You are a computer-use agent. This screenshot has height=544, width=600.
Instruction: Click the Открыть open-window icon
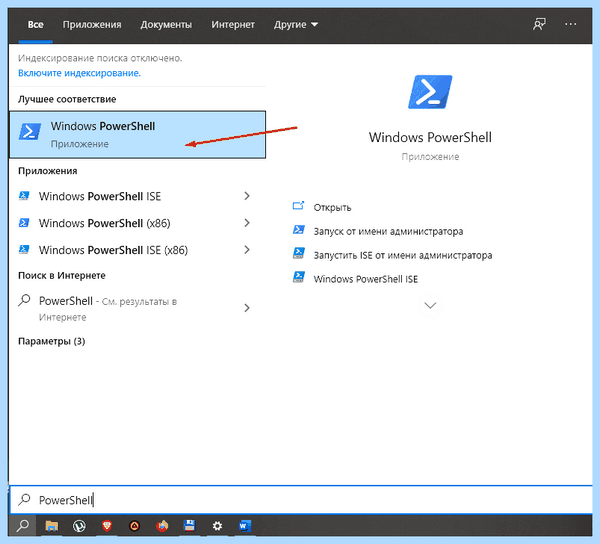(298, 206)
